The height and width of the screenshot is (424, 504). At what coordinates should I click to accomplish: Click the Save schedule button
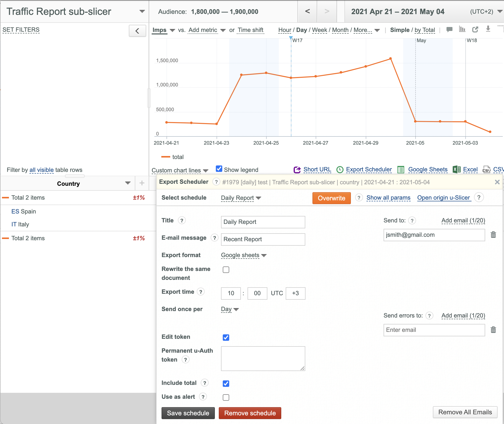point(188,413)
